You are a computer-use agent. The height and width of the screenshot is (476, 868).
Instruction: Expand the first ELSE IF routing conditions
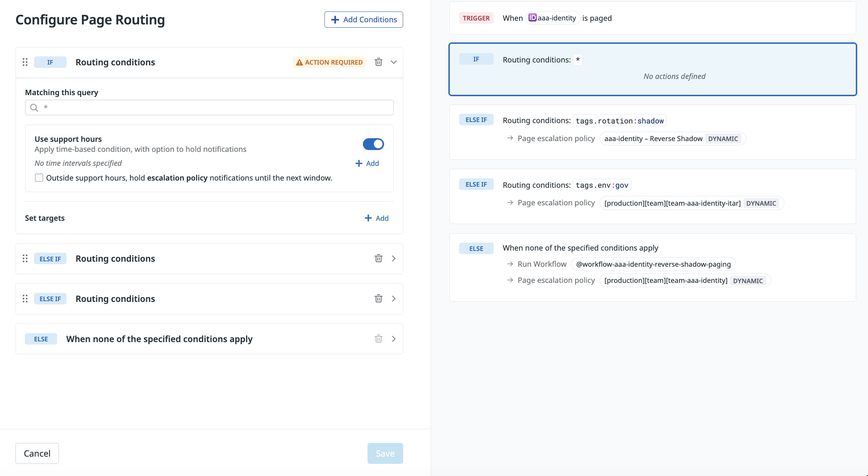point(394,258)
